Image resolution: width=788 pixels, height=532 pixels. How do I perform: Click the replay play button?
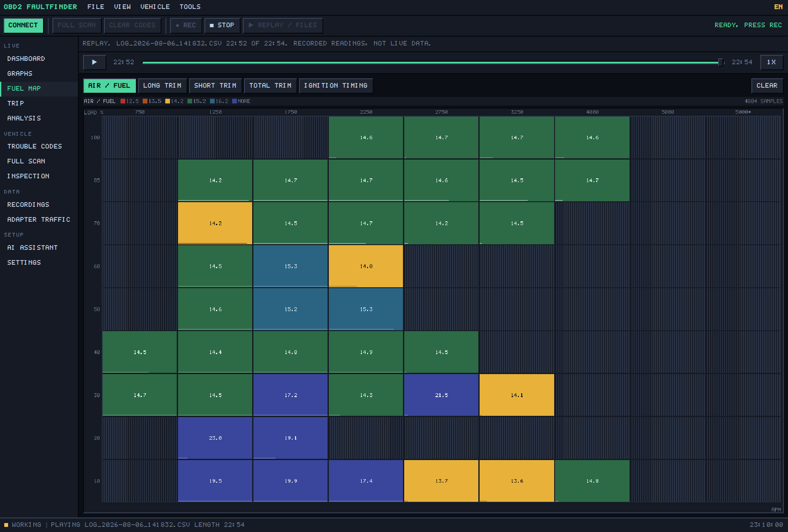94,62
